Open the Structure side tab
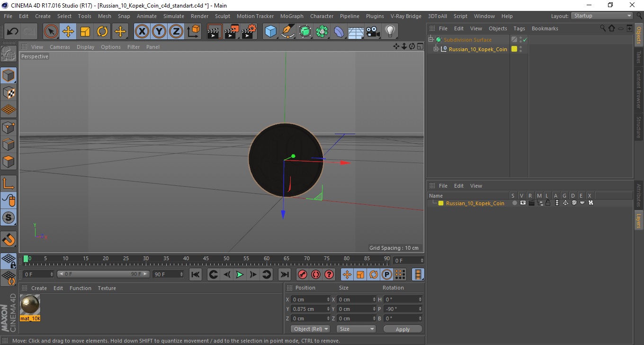The width and height of the screenshot is (644, 345). click(638, 127)
